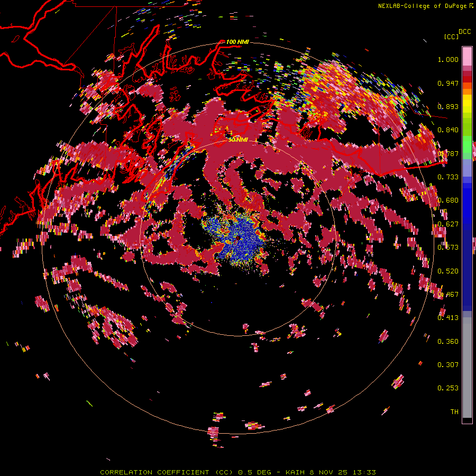Select the 0.413 scale value
This screenshot has width=476, height=476.
pos(448,318)
